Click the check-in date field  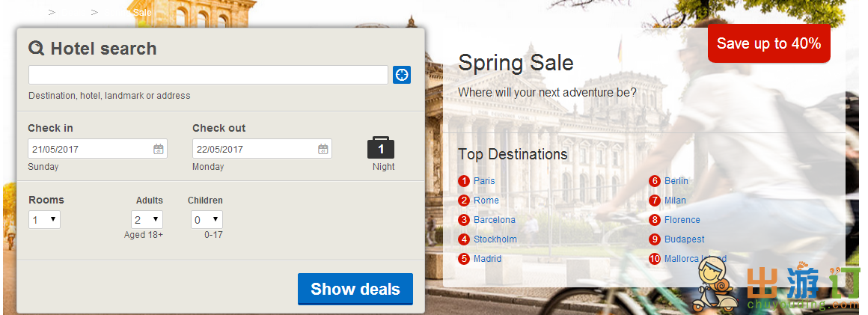pyautogui.click(x=97, y=149)
